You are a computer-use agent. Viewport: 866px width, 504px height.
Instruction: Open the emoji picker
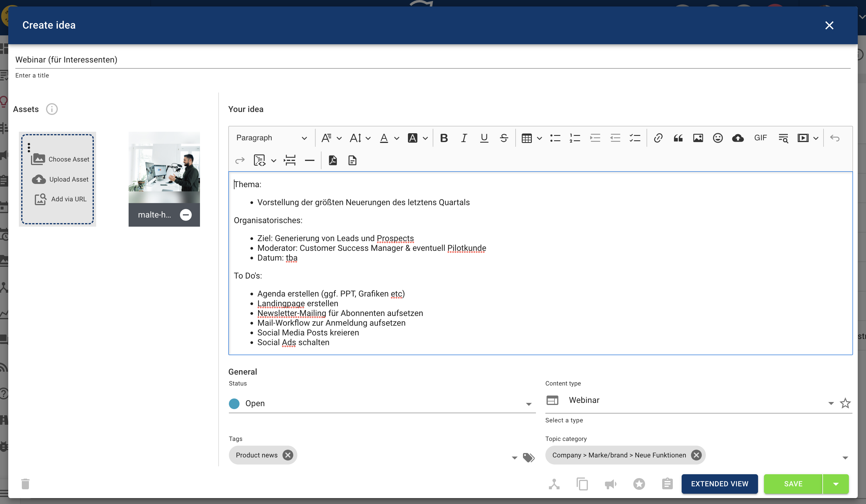[718, 138]
